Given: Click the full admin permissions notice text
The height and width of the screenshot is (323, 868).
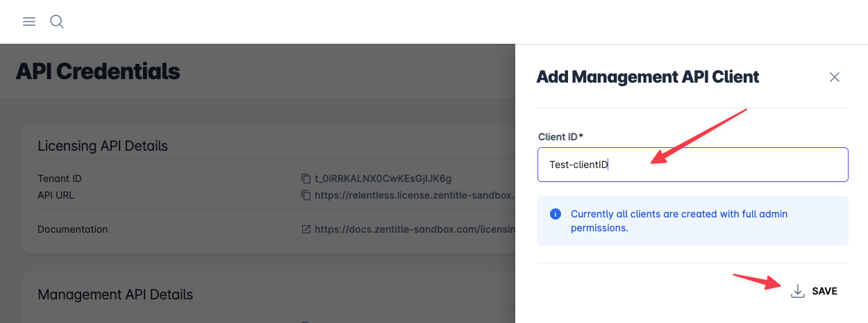Looking at the screenshot, I should tap(679, 221).
